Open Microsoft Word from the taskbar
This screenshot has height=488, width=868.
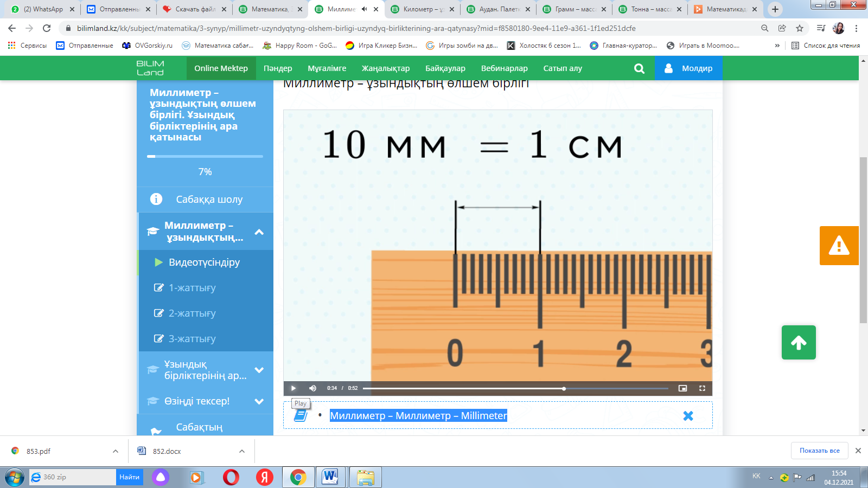tap(330, 477)
